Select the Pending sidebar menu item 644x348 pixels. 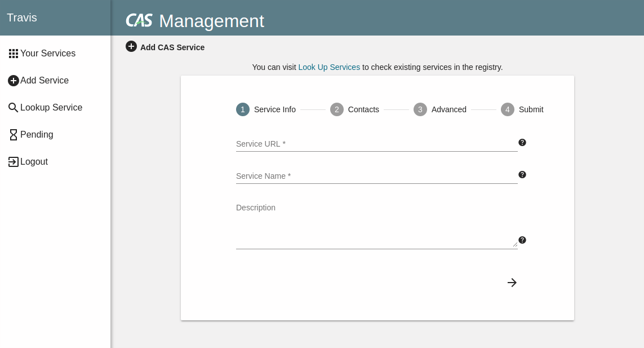tap(37, 134)
